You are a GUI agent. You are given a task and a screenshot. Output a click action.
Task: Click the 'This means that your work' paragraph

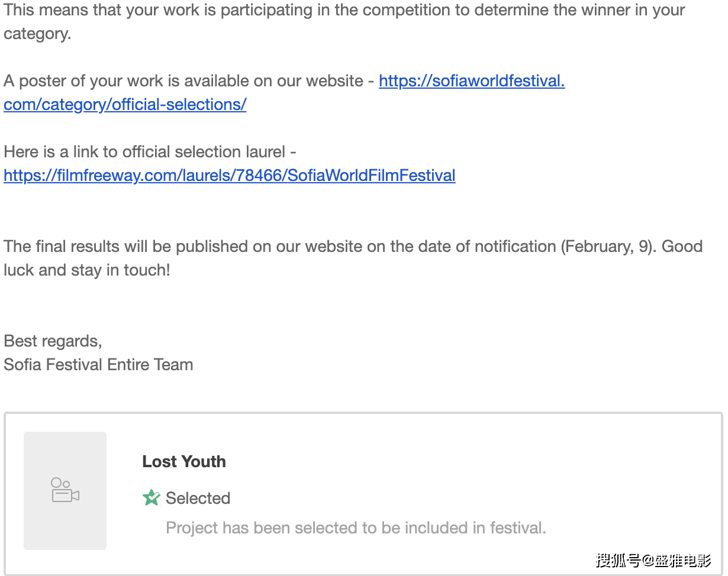343,10
